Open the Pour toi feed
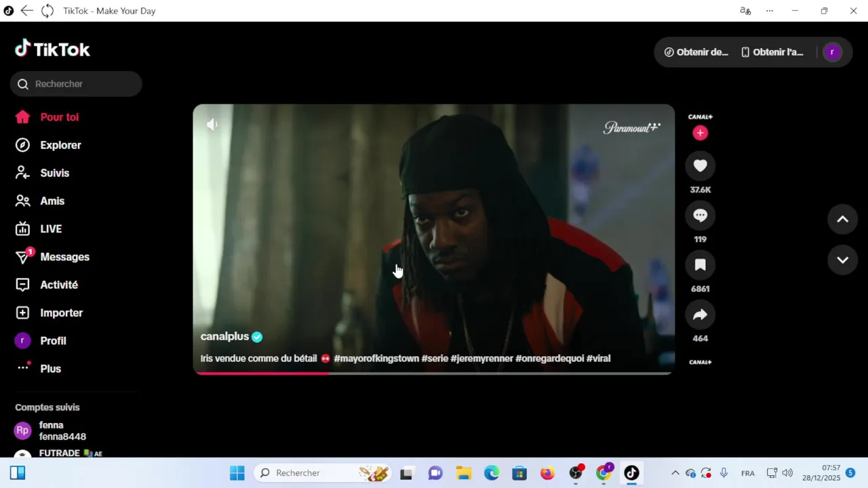 [x=47, y=117]
